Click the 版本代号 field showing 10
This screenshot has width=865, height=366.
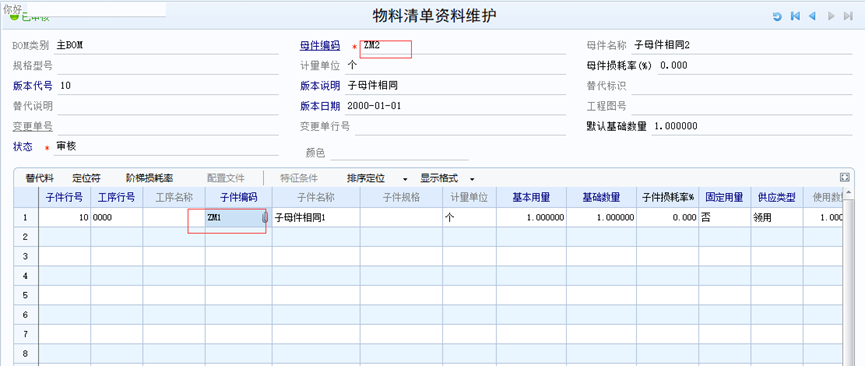point(168,86)
